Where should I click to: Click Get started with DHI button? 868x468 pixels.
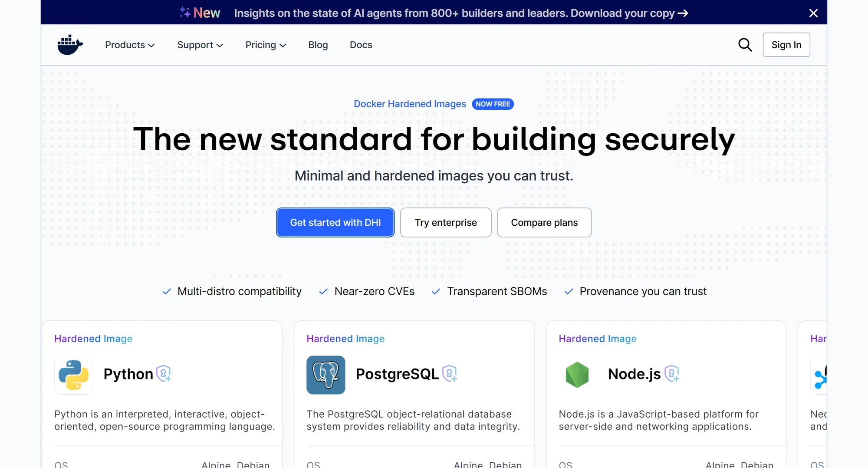(335, 222)
